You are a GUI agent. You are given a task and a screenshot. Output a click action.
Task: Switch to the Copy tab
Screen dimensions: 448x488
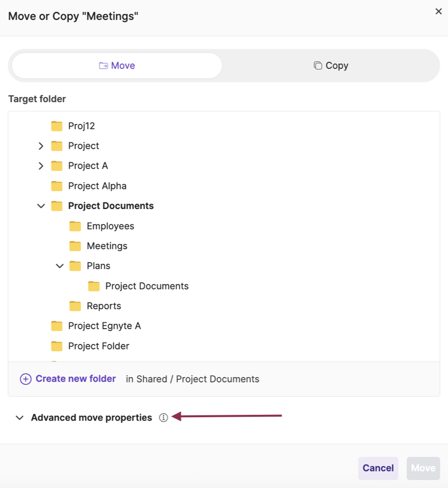331,65
